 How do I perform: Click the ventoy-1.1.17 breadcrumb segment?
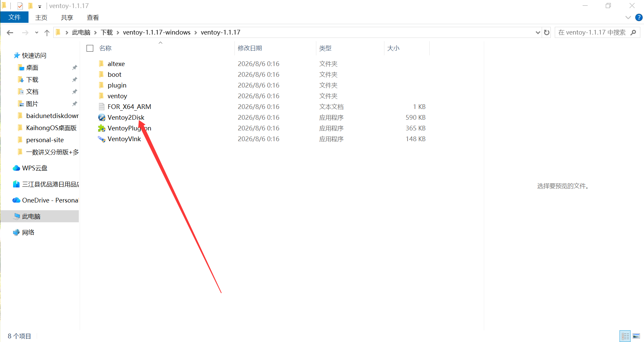220,33
